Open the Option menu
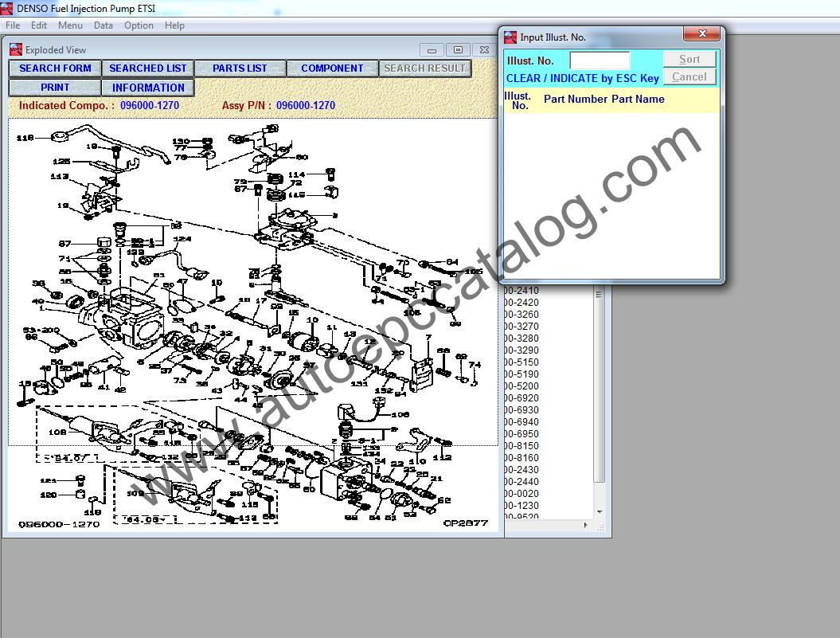This screenshot has width=840, height=638. pos(139,25)
